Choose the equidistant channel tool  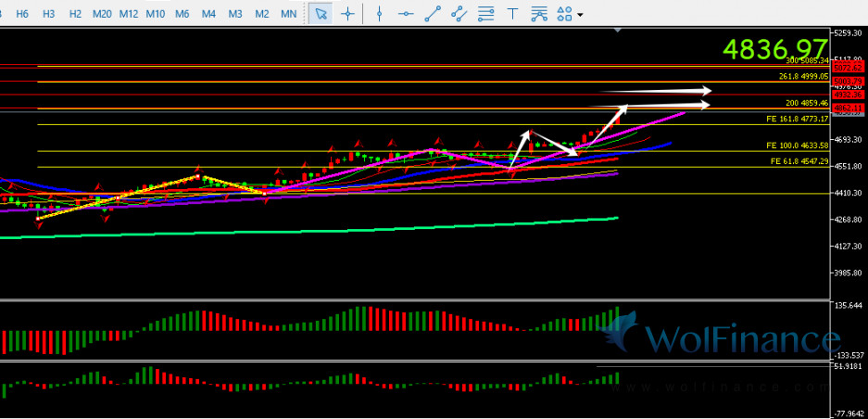coord(459,14)
